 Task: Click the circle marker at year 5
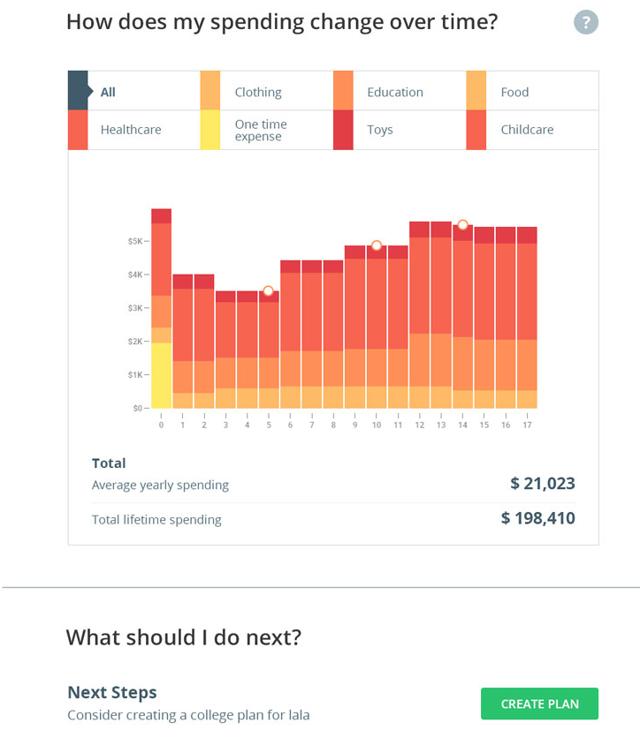click(268, 291)
